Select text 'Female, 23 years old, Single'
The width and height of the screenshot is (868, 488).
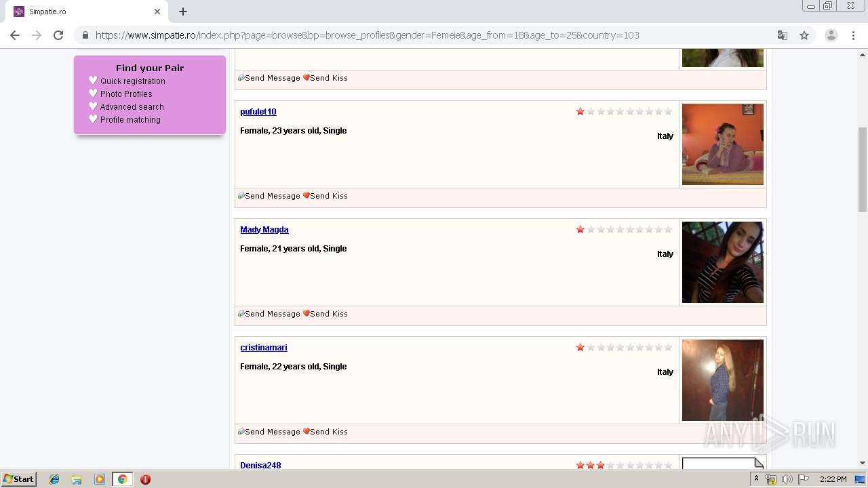tap(293, 131)
